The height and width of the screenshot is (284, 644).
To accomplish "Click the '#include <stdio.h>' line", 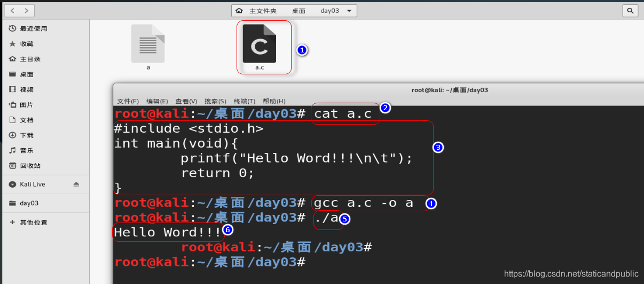I will (x=189, y=128).
